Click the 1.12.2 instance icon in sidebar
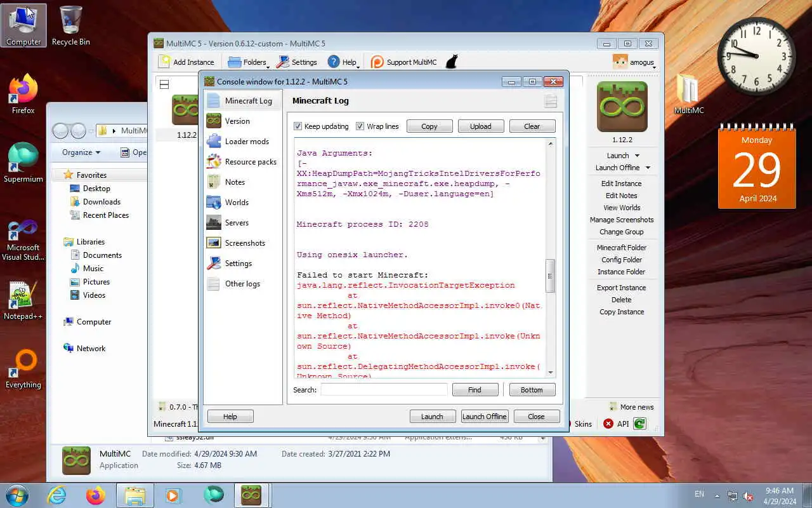Screen dimensions: 812x508 (x=622, y=106)
